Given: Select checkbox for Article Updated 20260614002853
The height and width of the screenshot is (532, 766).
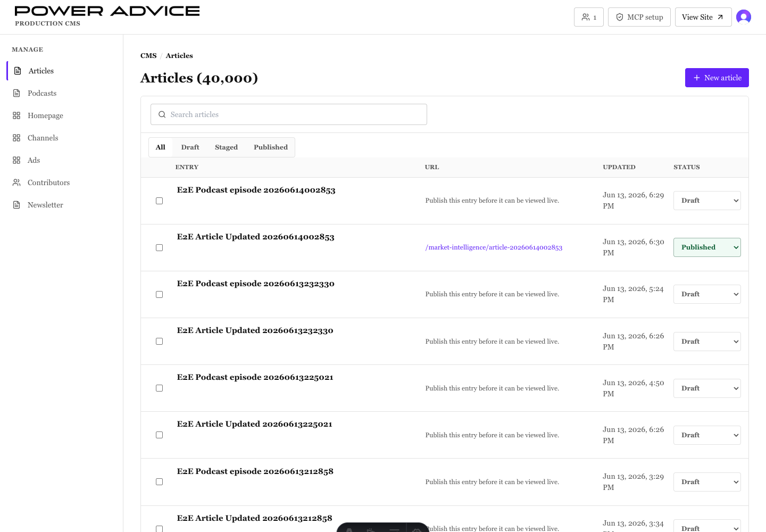Looking at the screenshot, I should (x=159, y=247).
